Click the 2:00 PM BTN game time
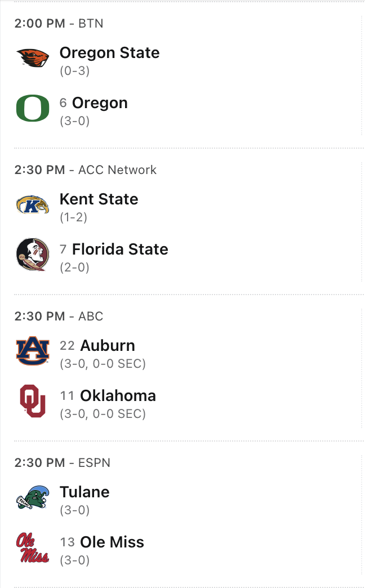 [x=59, y=24]
